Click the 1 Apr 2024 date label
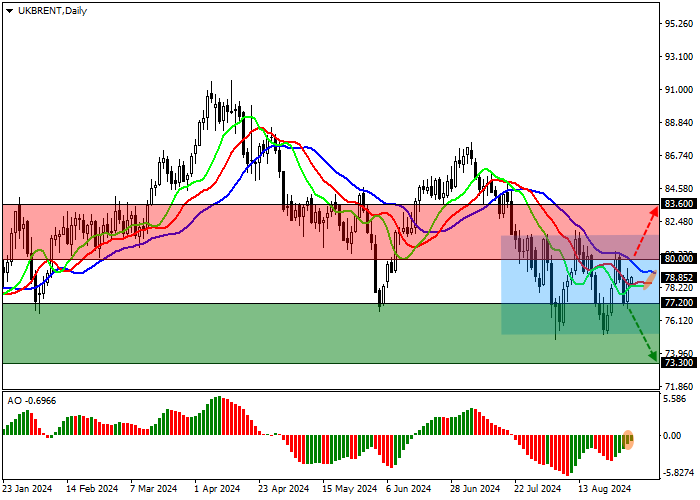 coord(217,489)
